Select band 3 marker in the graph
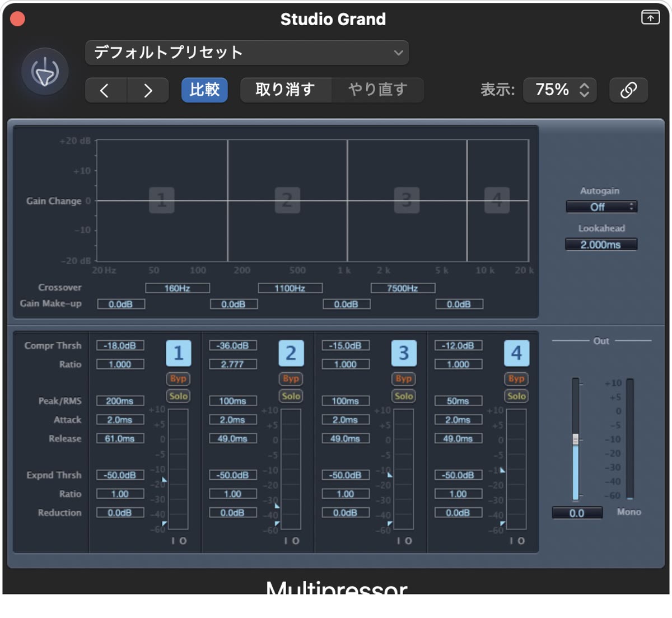 point(407,200)
